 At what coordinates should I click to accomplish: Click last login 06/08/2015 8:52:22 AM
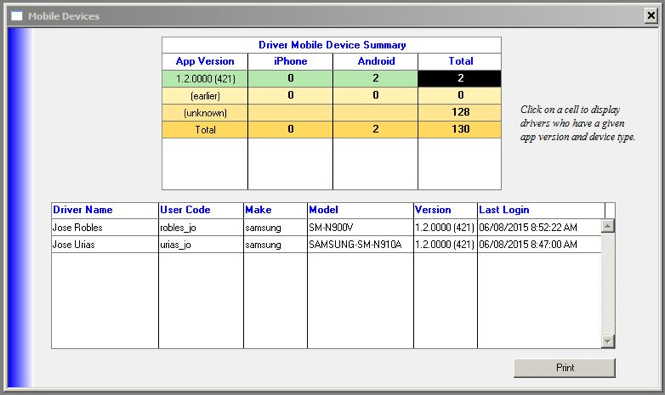(x=539, y=227)
